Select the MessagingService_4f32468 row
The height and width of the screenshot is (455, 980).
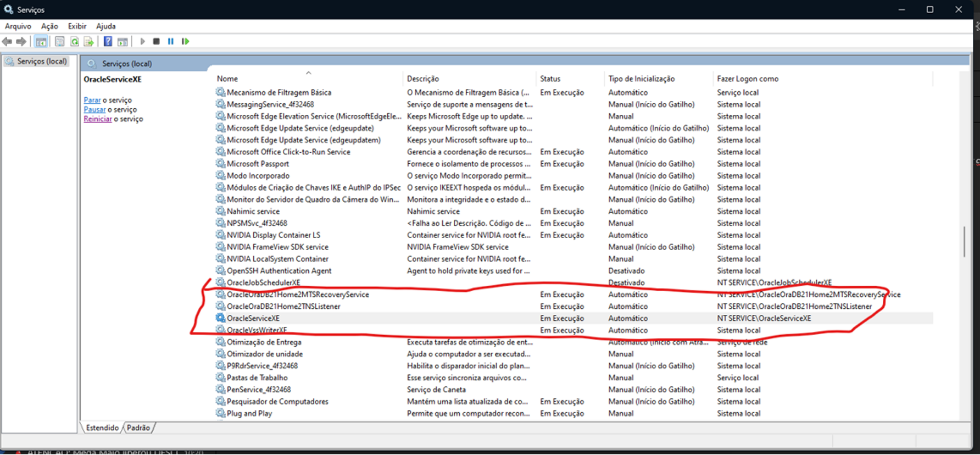[x=573, y=104]
